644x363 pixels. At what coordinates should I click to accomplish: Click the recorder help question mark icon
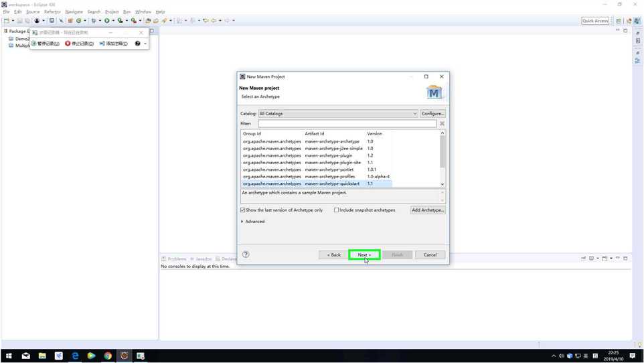[x=138, y=44]
